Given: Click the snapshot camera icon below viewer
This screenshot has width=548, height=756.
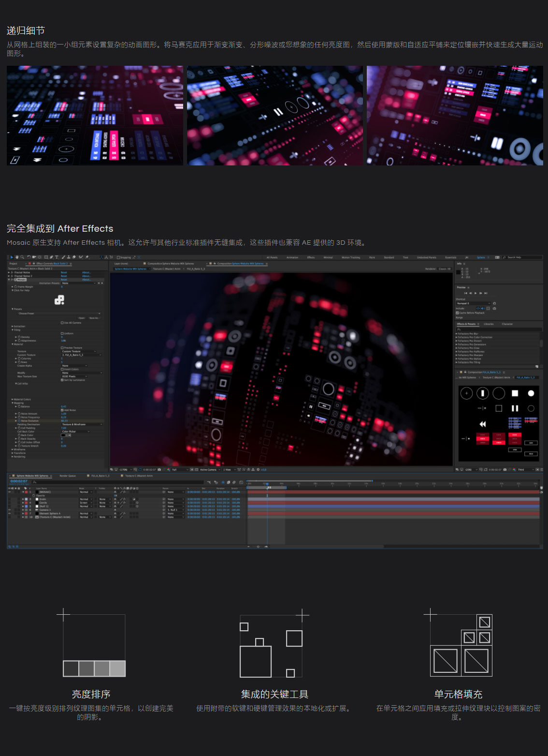Looking at the screenshot, I should tap(159, 470).
